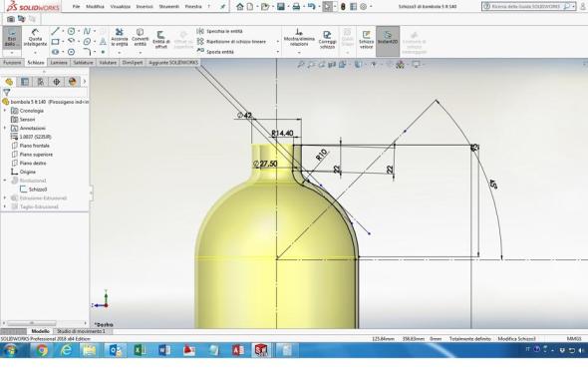Screen dimensions: 588x389
Task: Click the feature tree horizontal scrollbar
Action: 32,323
